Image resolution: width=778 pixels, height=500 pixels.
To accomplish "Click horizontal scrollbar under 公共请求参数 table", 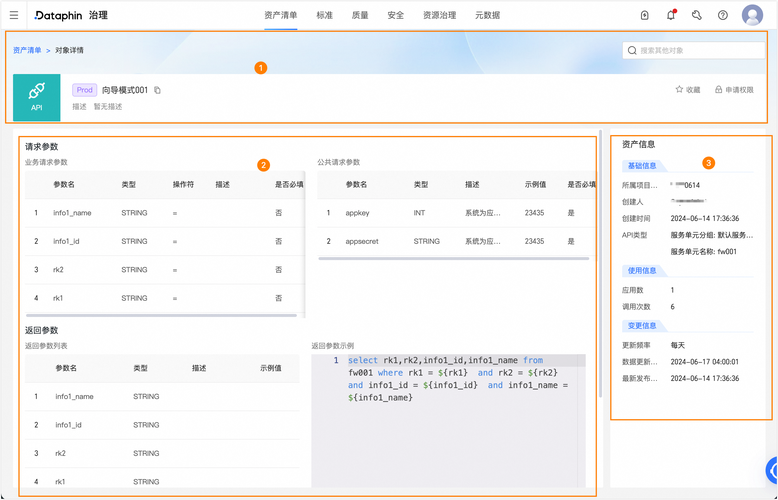I will (x=454, y=258).
